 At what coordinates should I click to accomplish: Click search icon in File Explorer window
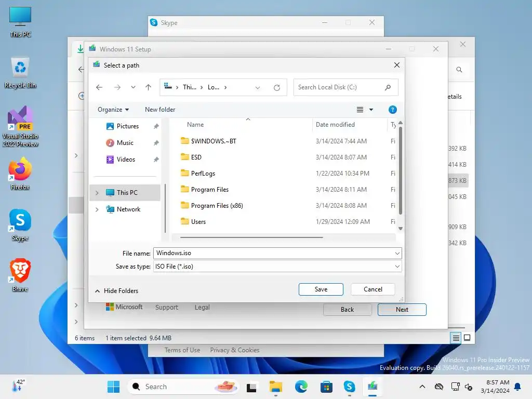(459, 70)
